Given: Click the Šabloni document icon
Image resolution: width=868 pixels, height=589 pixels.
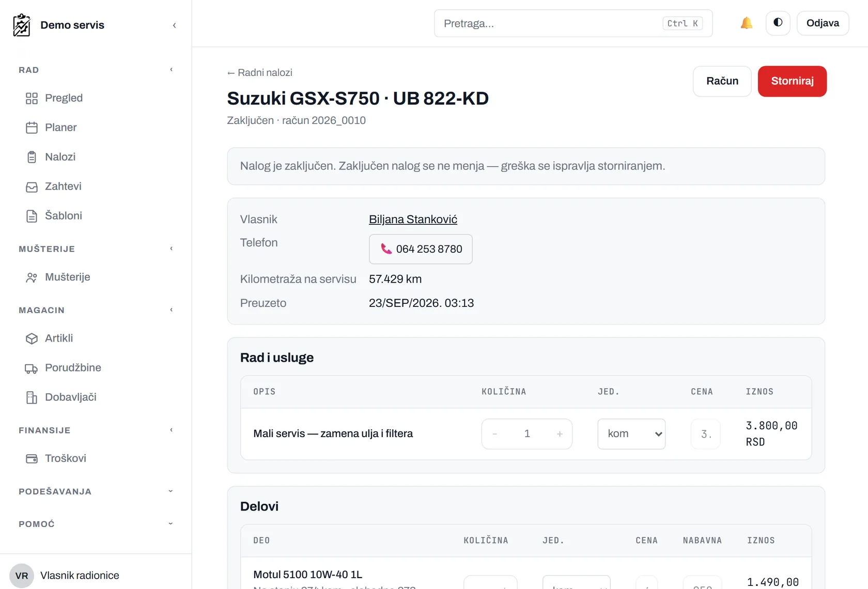Looking at the screenshot, I should pos(32,216).
